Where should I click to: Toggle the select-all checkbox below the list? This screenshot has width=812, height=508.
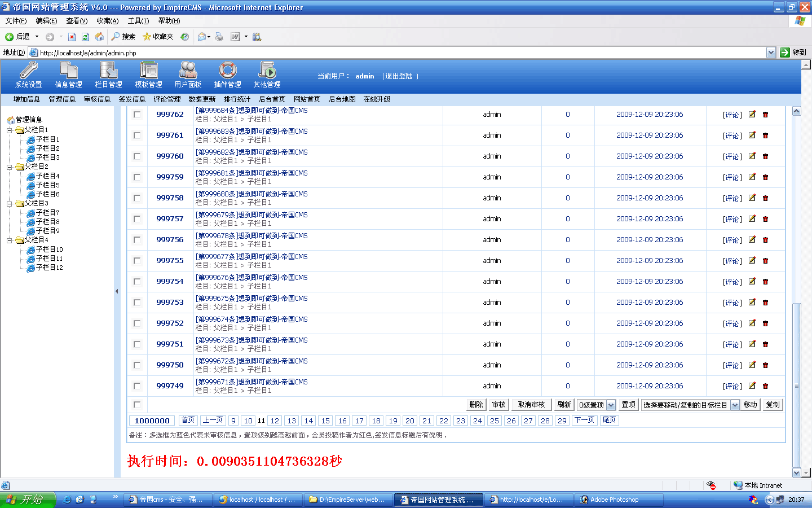pyautogui.click(x=137, y=405)
